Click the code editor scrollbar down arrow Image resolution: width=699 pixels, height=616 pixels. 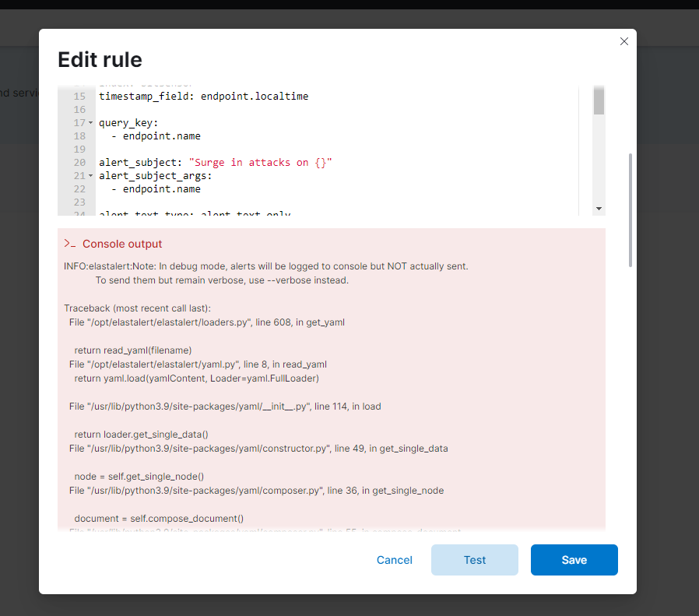(x=599, y=209)
